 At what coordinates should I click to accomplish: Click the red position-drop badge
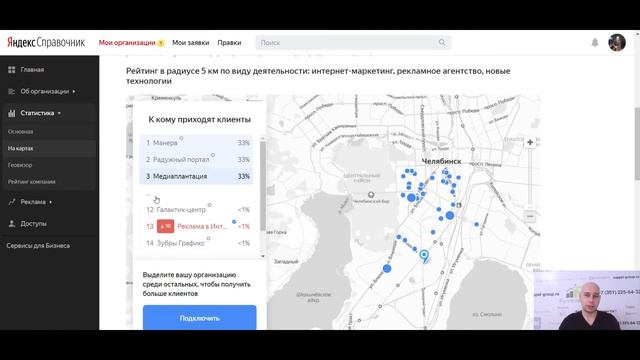click(165, 227)
